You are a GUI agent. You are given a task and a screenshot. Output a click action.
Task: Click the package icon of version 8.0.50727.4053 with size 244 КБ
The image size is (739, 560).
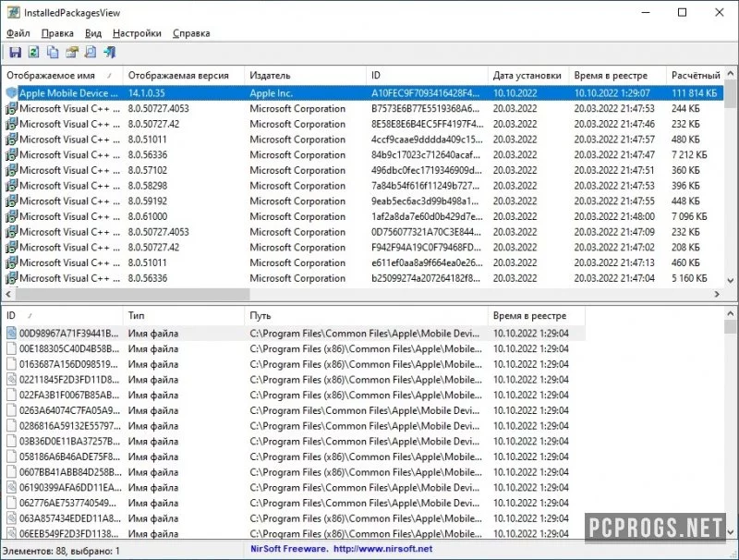pos(11,108)
